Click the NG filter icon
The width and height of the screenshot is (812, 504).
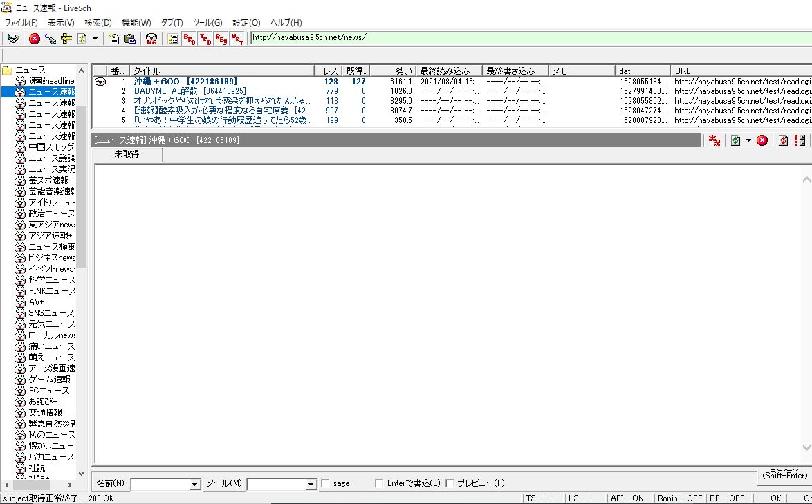tap(151, 39)
